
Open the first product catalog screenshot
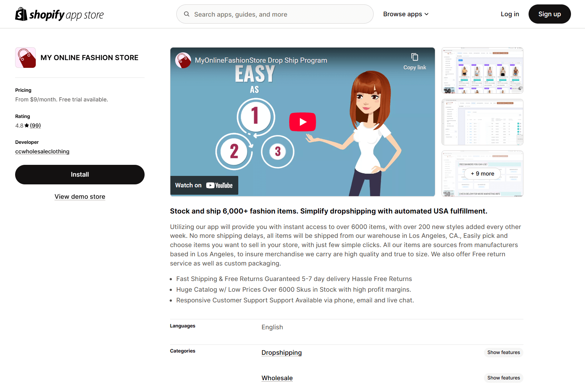point(482,70)
